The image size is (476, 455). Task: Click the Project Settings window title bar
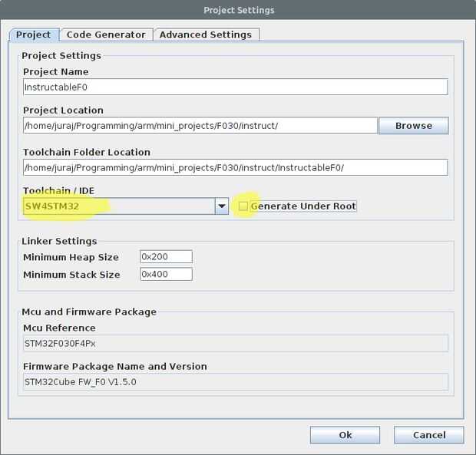tap(238, 10)
